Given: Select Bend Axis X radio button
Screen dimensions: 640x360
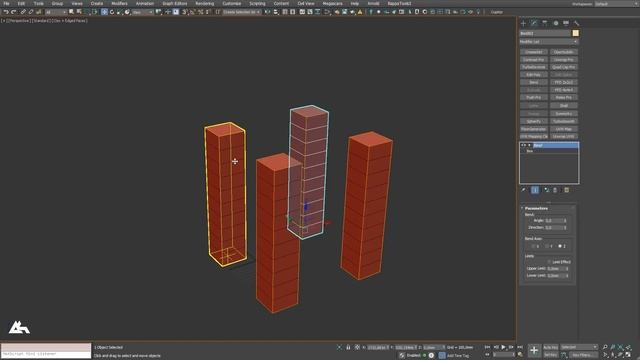Looking at the screenshot, I should [x=533, y=247].
